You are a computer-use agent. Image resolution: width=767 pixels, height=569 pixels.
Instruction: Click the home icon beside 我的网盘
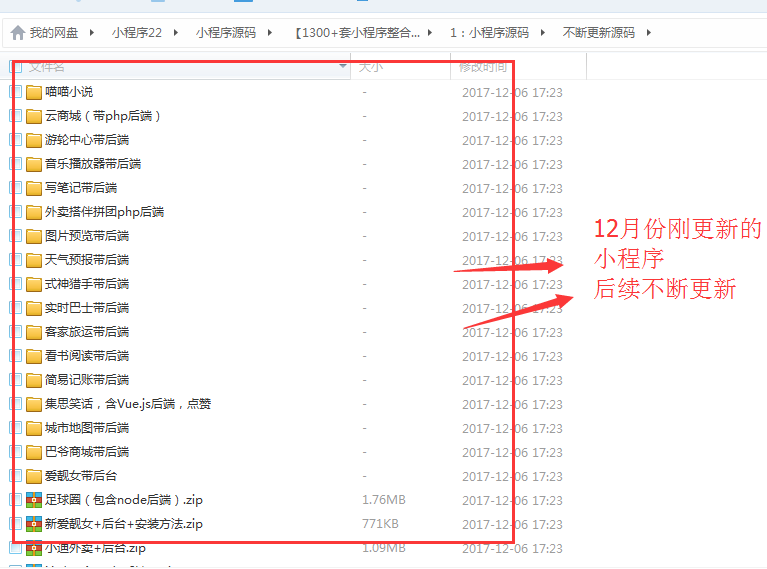click(18, 33)
